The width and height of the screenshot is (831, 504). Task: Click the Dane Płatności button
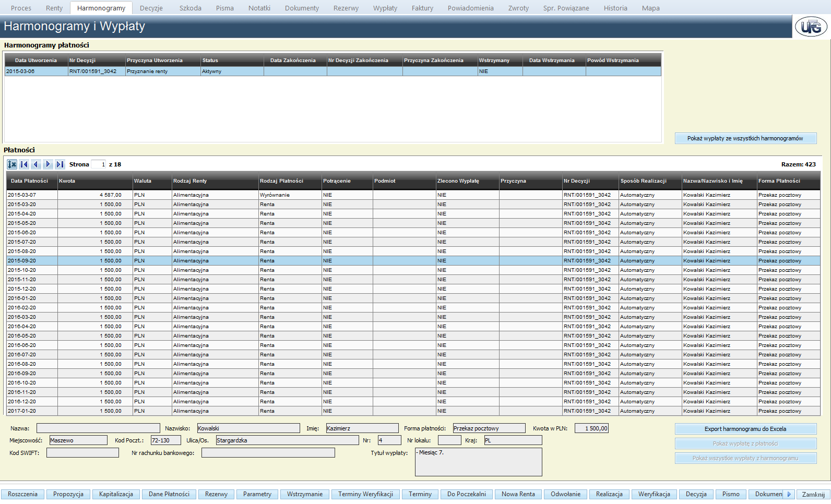[169, 494]
